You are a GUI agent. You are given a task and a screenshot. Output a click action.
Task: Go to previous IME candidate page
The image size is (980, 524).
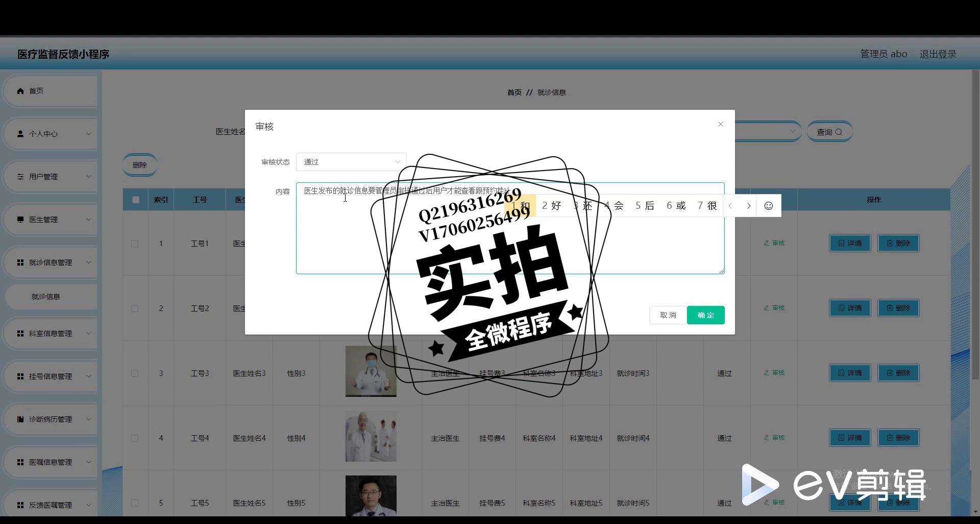(730, 206)
